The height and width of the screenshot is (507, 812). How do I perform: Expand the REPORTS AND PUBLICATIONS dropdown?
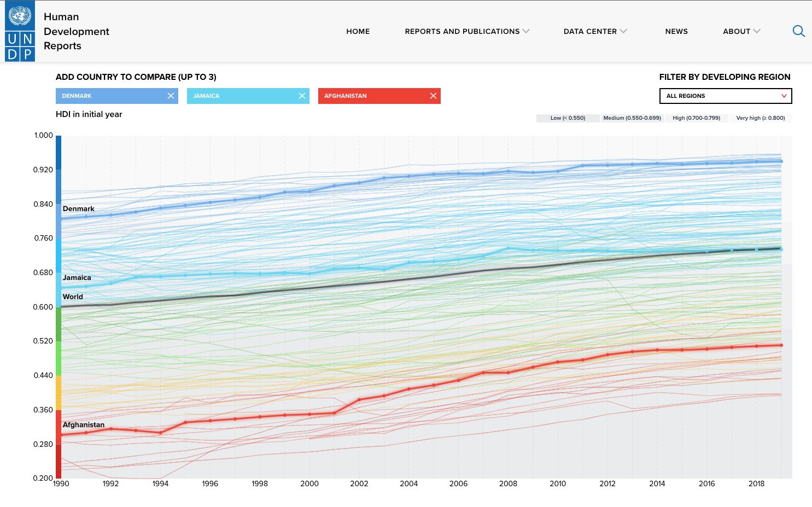pyautogui.click(x=527, y=31)
